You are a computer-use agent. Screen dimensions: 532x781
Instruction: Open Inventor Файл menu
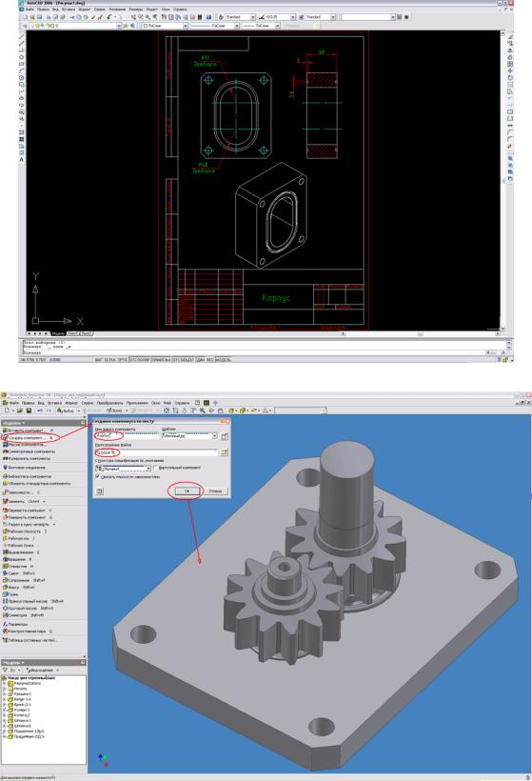pos(14,403)
